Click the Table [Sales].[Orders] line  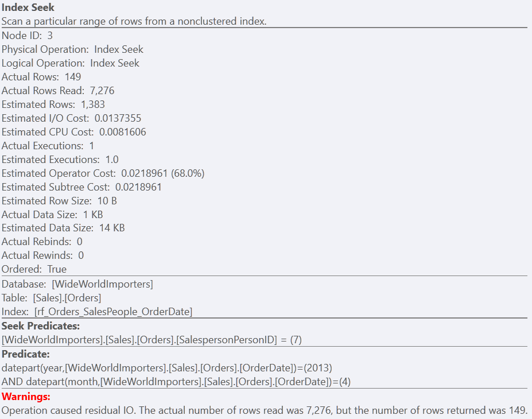click(x=51, y=298)
